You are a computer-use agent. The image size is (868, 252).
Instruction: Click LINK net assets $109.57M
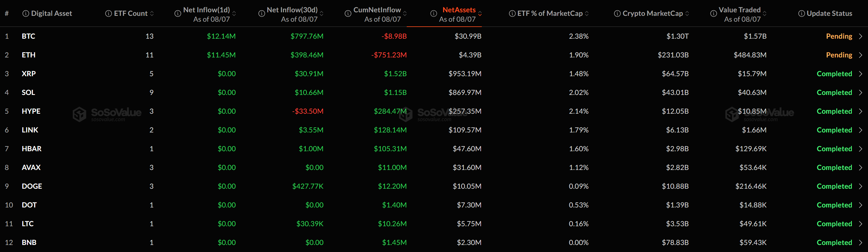[465, 130]
